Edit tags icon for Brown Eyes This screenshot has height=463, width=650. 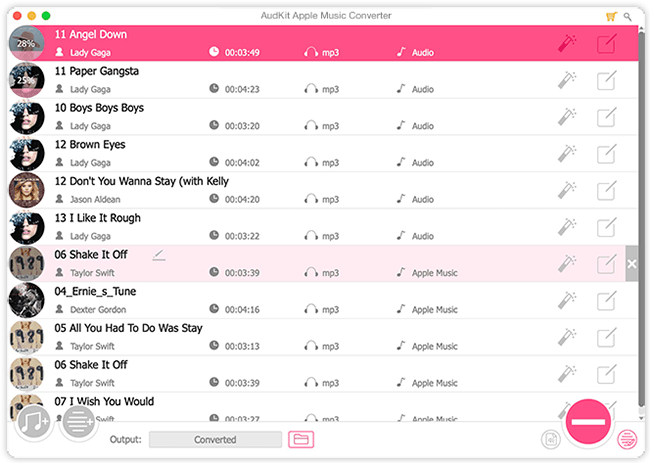coord(606,153)
